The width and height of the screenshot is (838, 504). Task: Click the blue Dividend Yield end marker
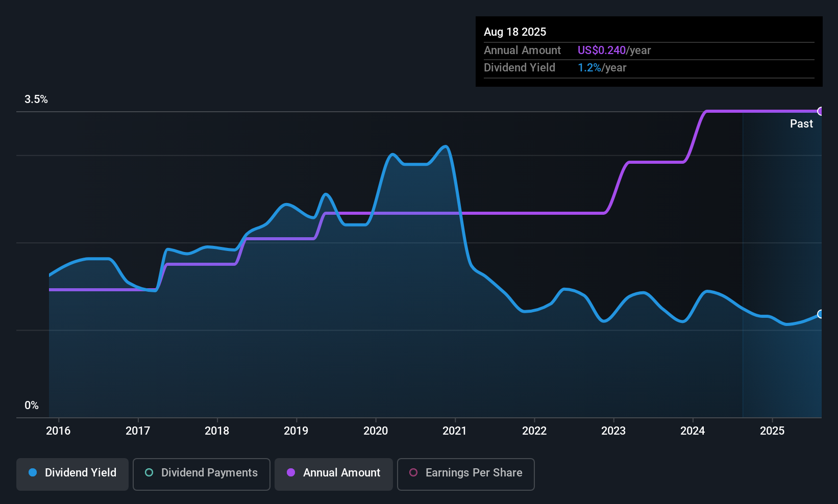tap(821, 314)
